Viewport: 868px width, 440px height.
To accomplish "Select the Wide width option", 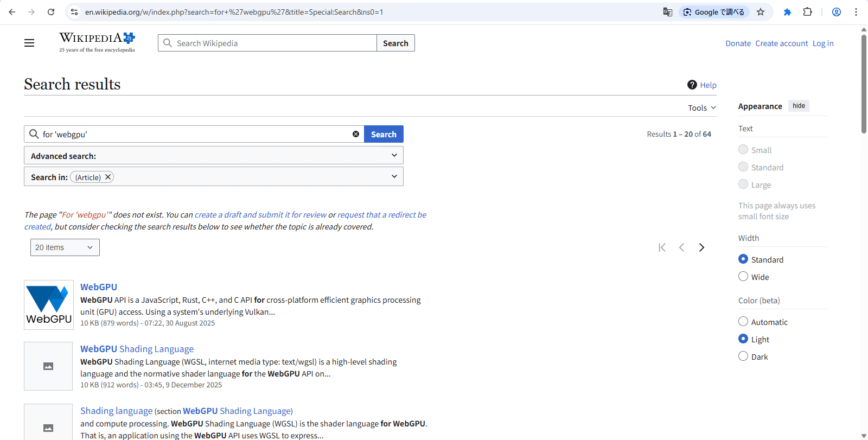I will point(743,277).
